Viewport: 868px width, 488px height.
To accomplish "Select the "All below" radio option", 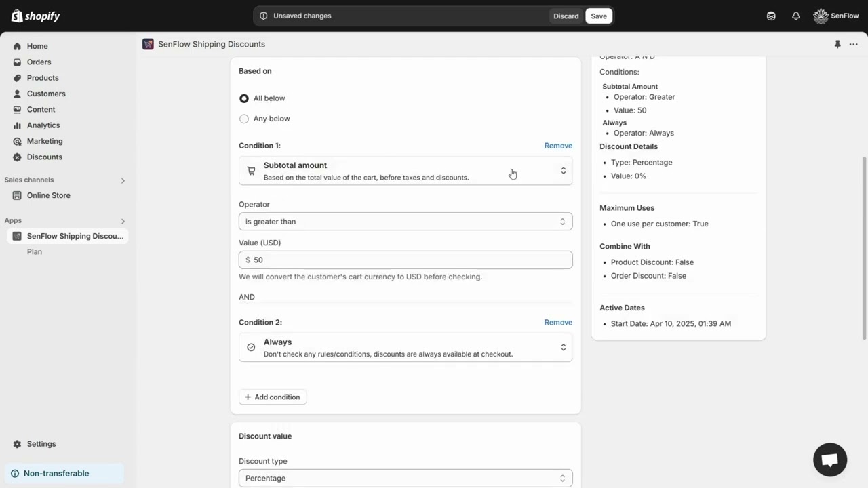I will coord(244,98).
